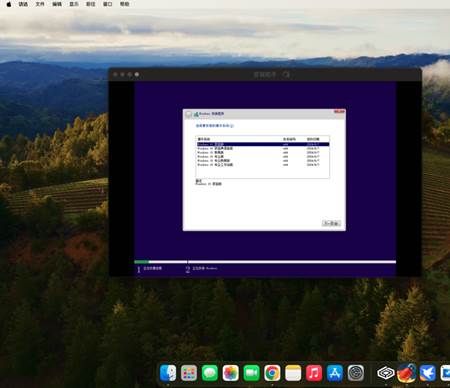The width and height of the screenshot is (450, 388).
Task: Open System Settings from the Dock
Action: pos(356,373)
